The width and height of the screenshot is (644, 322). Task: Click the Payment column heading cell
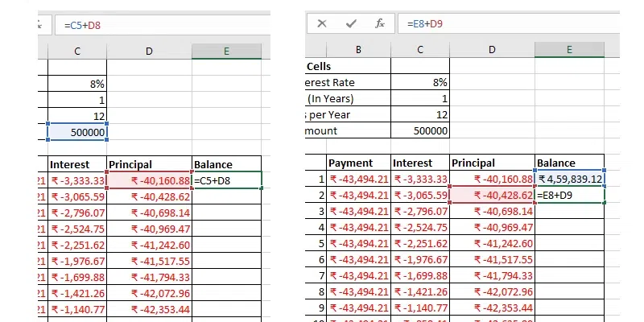357,163
